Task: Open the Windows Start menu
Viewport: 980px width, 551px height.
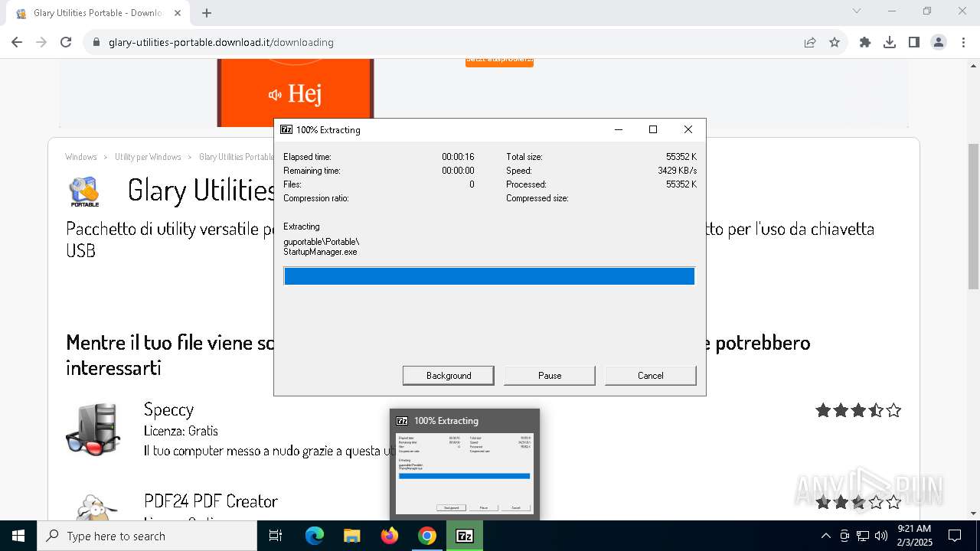Action: coord(18,536)
